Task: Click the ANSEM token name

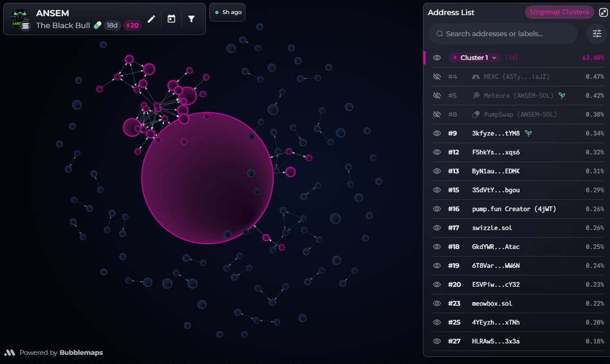Action: (52, 13)
